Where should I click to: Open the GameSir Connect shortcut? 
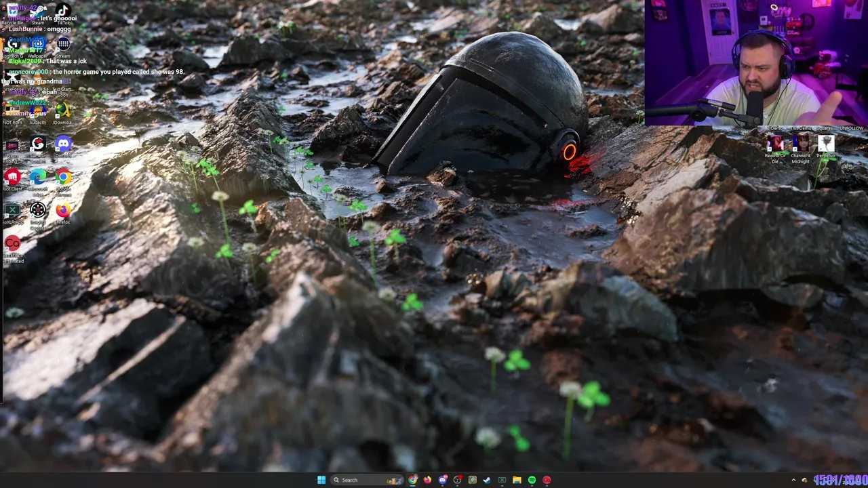38,146
